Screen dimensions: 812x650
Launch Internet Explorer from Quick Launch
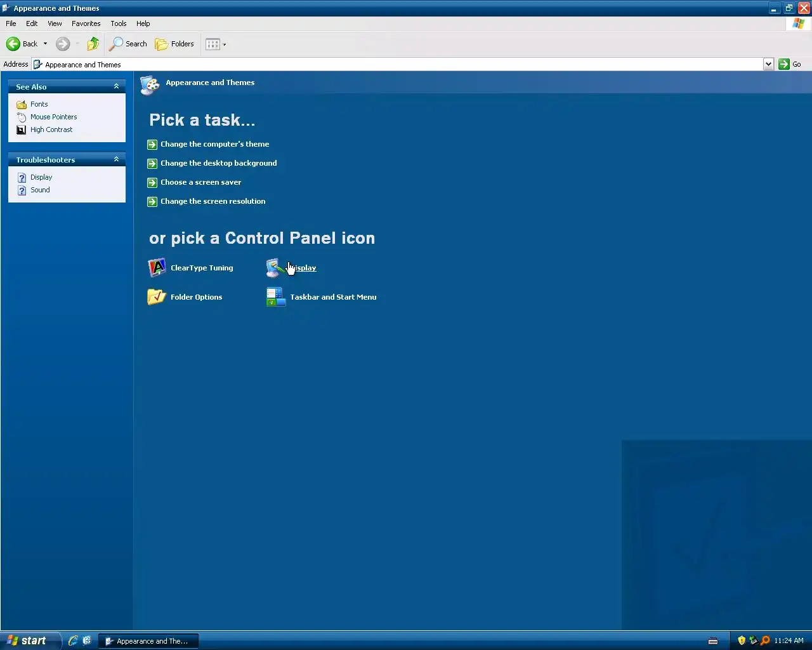click(x=73, y=640)
